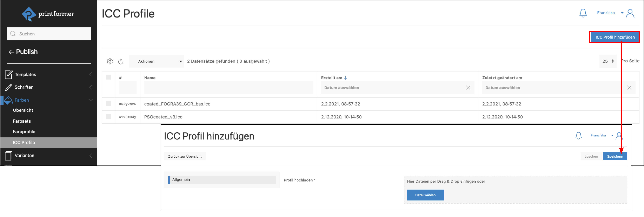Open the notifications bell icon

pos(583,13)
